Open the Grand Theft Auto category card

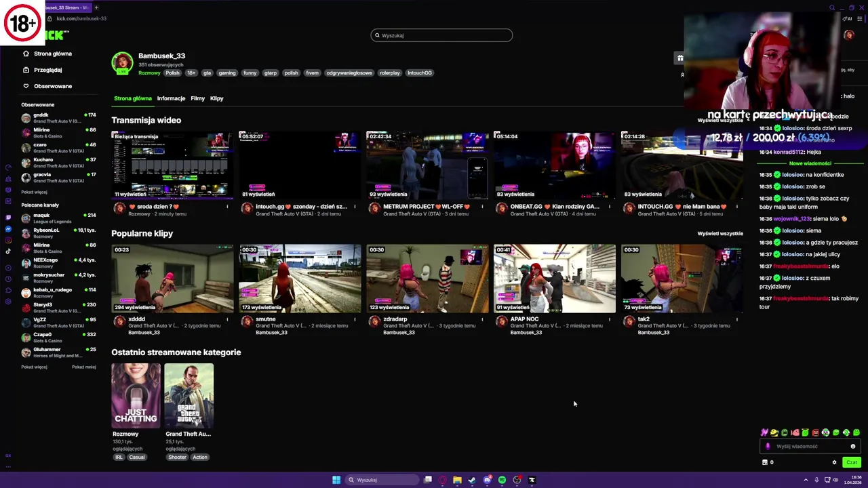click(189, 396)
